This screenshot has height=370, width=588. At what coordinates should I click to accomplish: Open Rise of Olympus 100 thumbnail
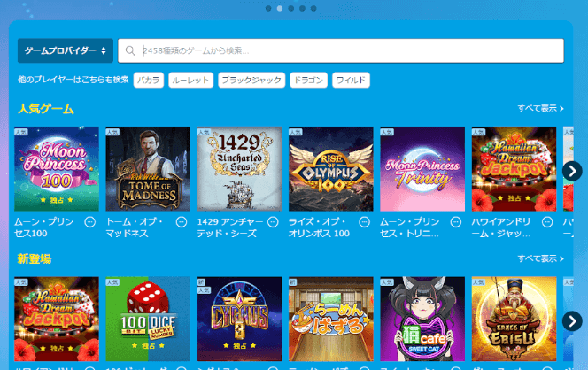click(x=331, y=169)
